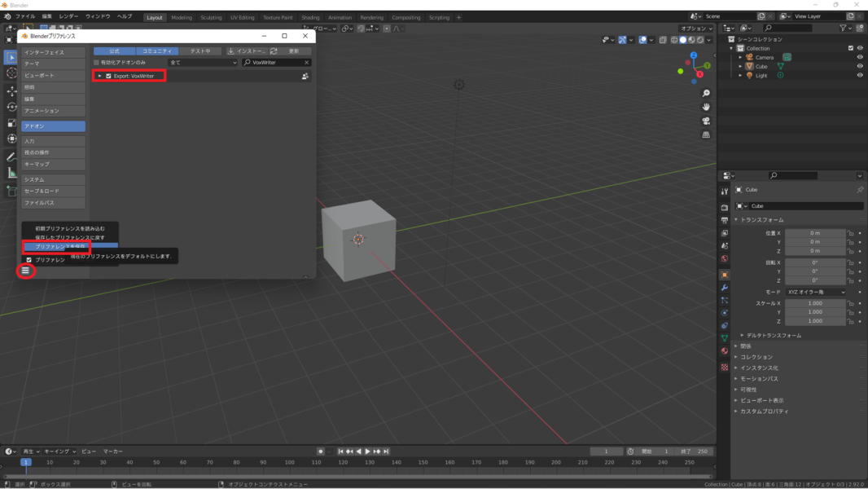Open Texture properties tab (checker icon)
Image resolution: width=868 pixels, height=489 pixels.
[x=724, y=368]
